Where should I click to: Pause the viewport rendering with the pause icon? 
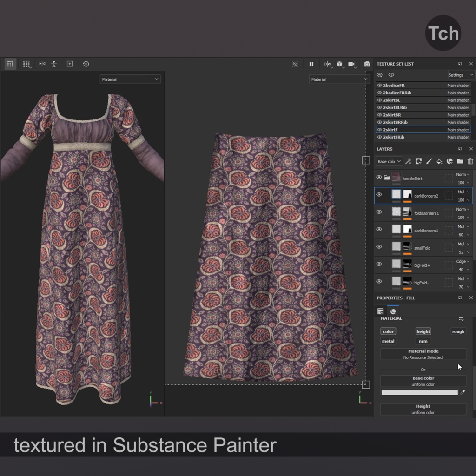(312, 64)
